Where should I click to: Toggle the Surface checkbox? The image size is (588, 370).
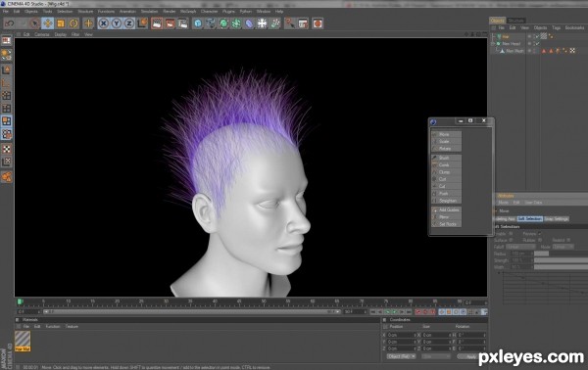pyautogui.click(x=511, y=240)
